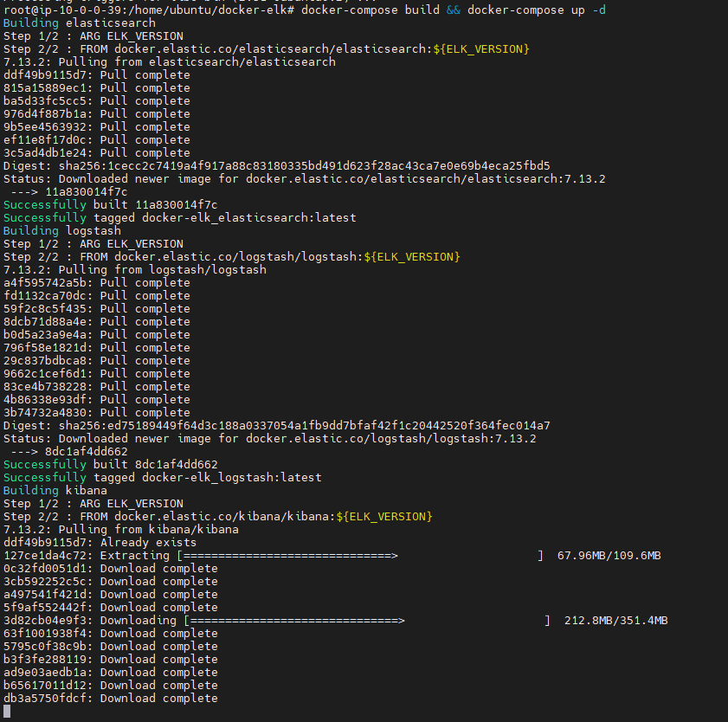Click '7.13.2: Pulling from logstash/logstash' line
728x722 pixels.
pos(135,270)
